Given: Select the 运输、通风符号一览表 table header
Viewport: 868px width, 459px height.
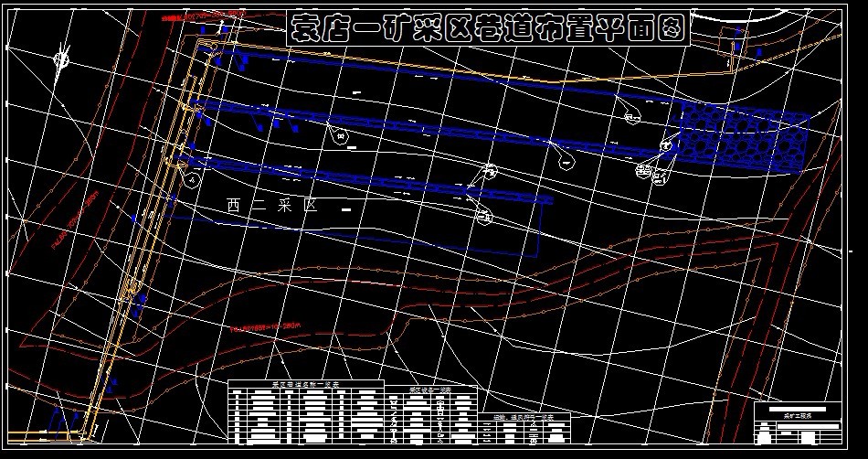Looking at the screenshot, I should [x=524, y=416].
